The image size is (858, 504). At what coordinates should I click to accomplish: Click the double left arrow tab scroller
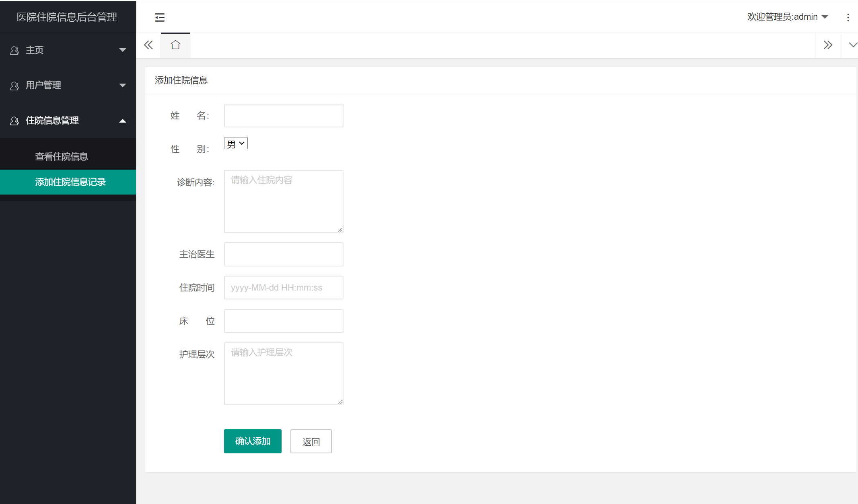coord(148,45)
